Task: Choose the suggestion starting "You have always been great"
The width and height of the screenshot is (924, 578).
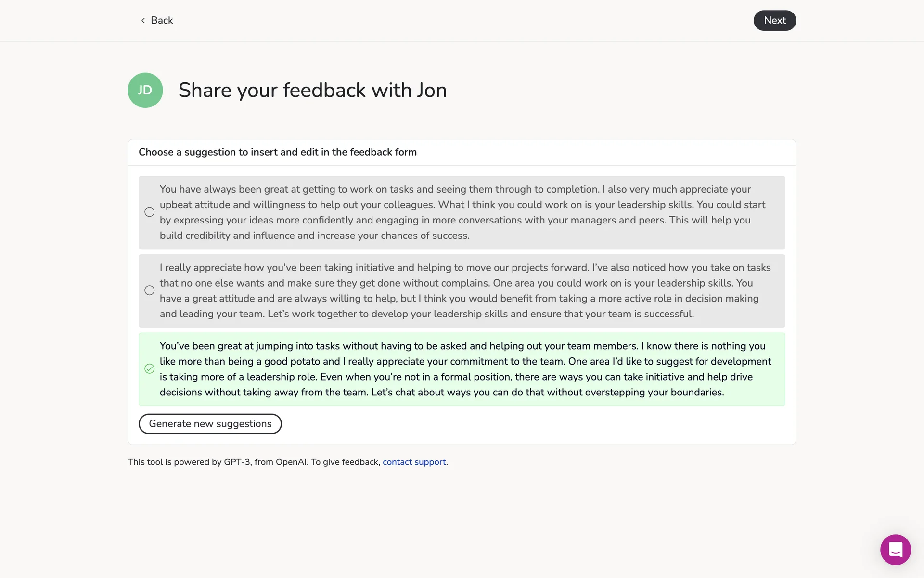Action: [462, 212]
